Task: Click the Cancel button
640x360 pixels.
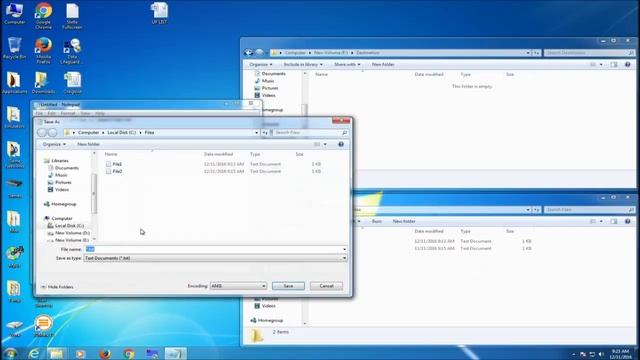Action: [x=327, y=286]
